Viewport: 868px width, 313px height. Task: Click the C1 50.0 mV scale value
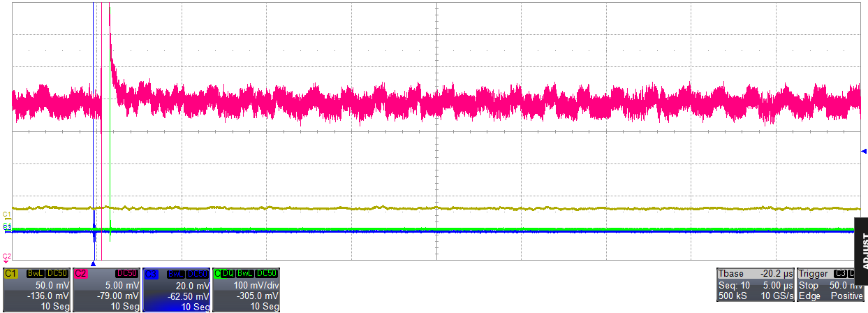coord(52,286)
